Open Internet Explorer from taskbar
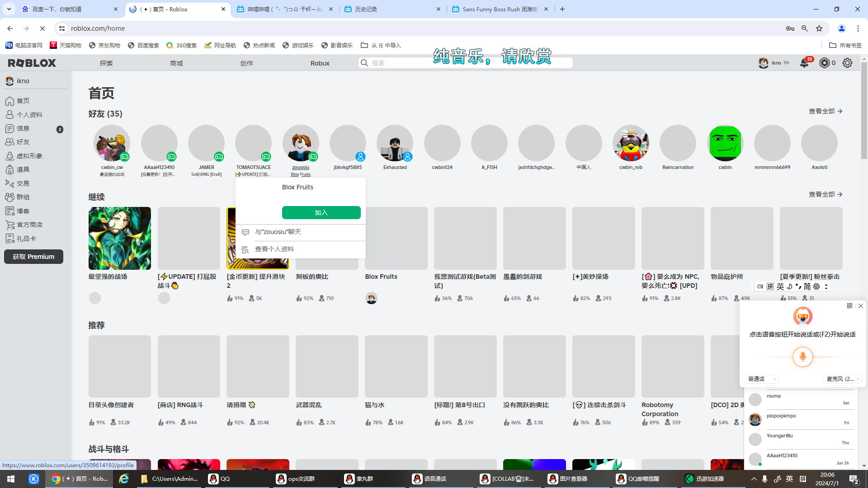Screen dimensions: 868x488 pos(124,479)
